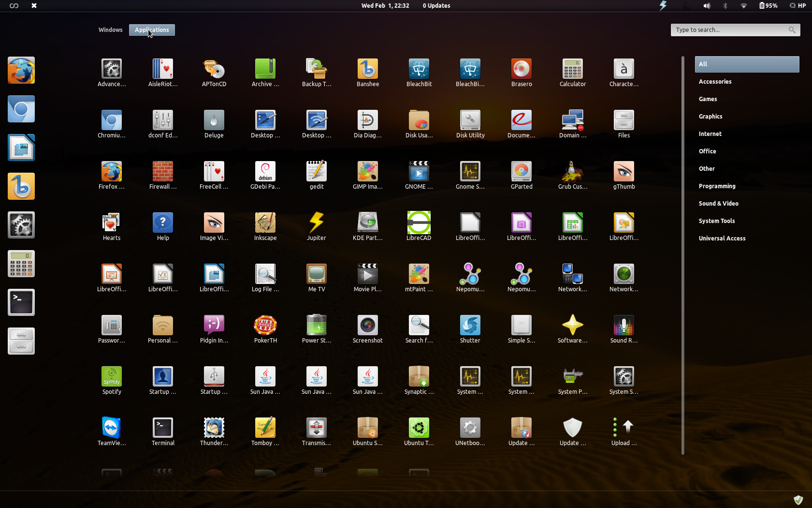812x508 pixels.
Task: Open the Upload app with arrow icon
Action: [x=624, y=432]
